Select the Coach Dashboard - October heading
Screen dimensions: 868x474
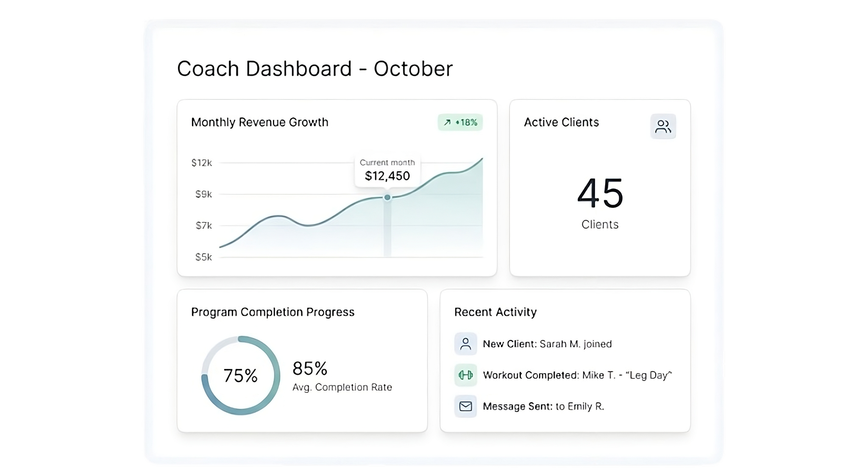coord(315,68)
